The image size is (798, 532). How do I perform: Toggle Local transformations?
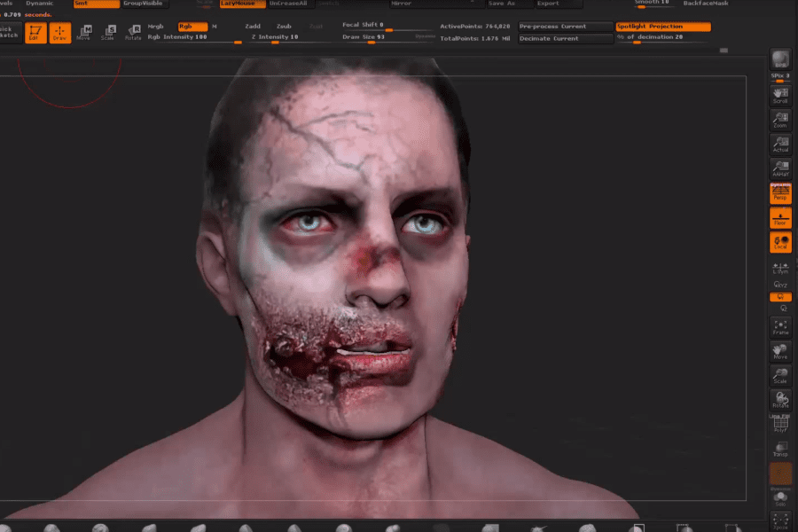pyautogui.click(x=780, y=242)
